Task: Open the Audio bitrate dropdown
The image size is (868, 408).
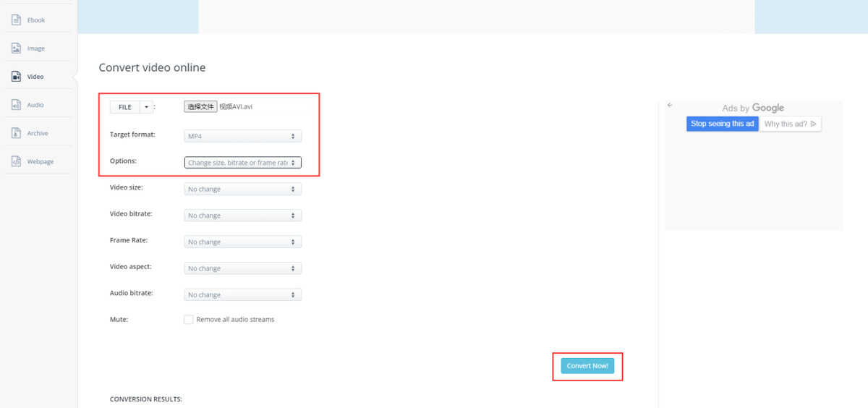Action: 243,294
